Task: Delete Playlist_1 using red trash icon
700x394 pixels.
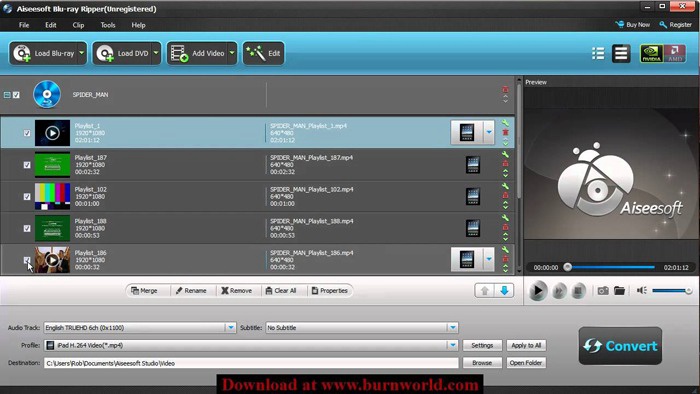Action: click(505, 132)
